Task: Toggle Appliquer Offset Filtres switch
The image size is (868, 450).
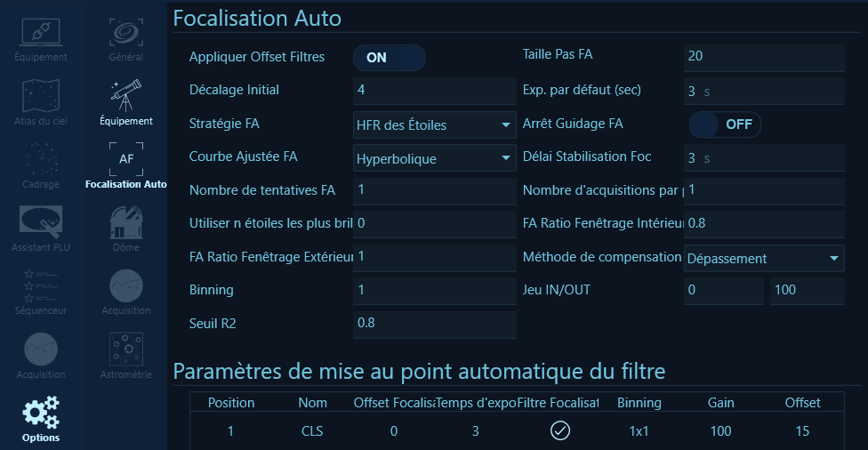Action: coord(390,58)
